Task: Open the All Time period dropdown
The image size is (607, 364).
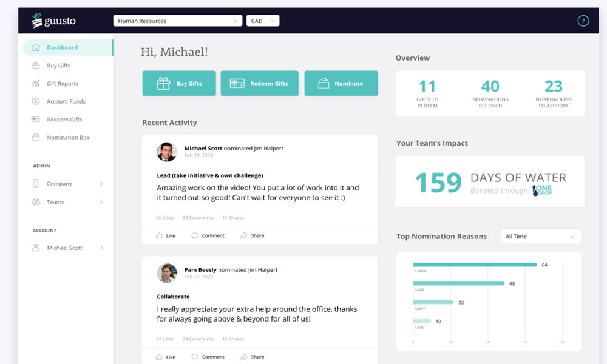Action: pos(540,237)
